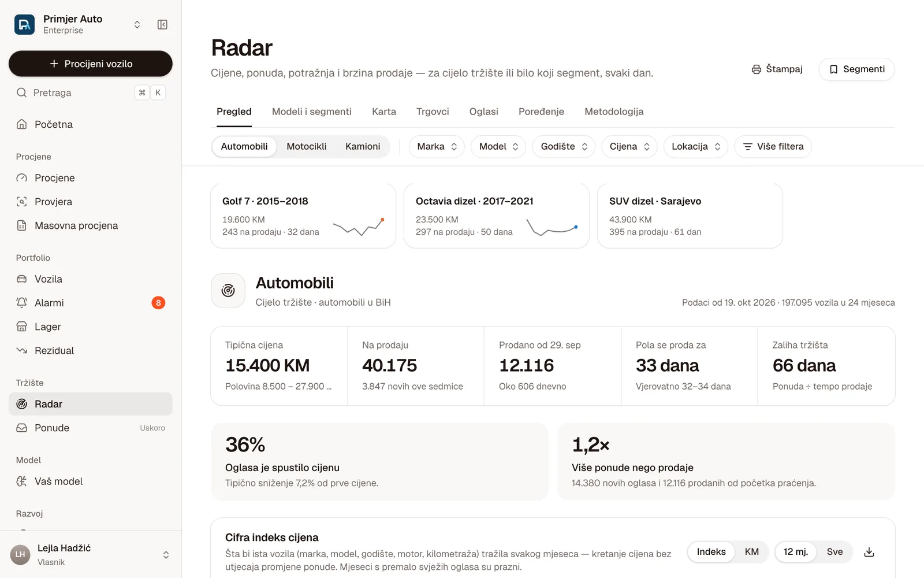Click the Primjer Auto logo icon
Screen dimensions: 924x578
(x=24, y=24)
